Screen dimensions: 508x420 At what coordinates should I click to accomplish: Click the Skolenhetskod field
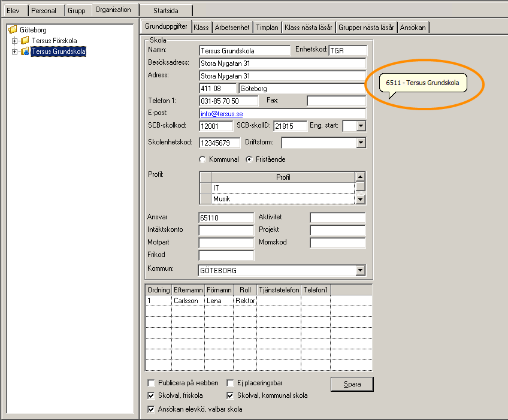(220, 143)
